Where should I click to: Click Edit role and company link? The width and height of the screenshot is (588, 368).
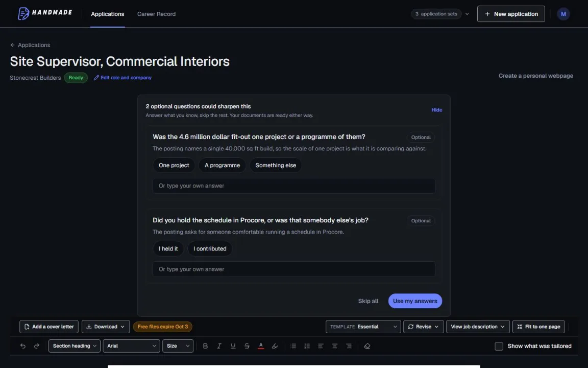coord(122,78)
